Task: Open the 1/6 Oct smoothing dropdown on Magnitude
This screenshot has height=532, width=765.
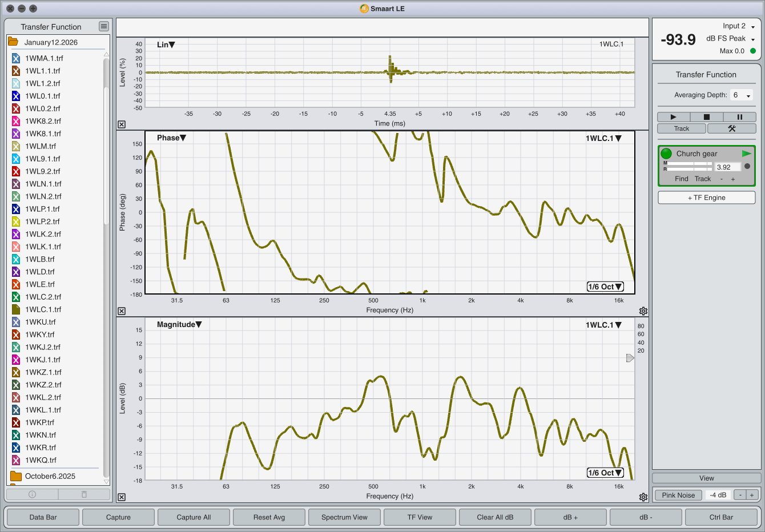Action: coord(605,473)
